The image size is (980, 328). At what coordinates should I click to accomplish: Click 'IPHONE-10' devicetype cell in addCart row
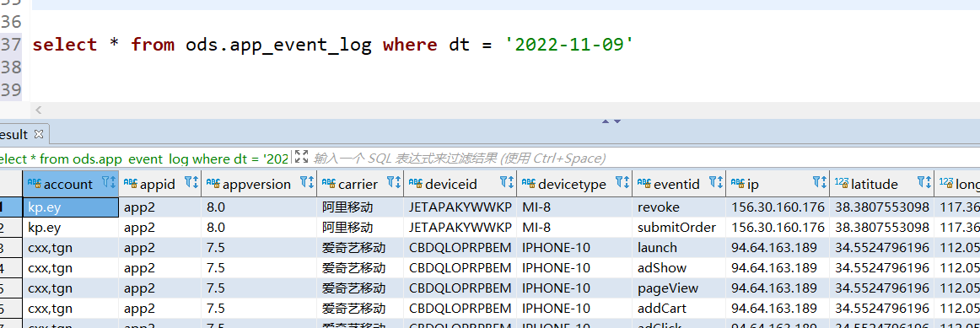[x=574, y=309]
